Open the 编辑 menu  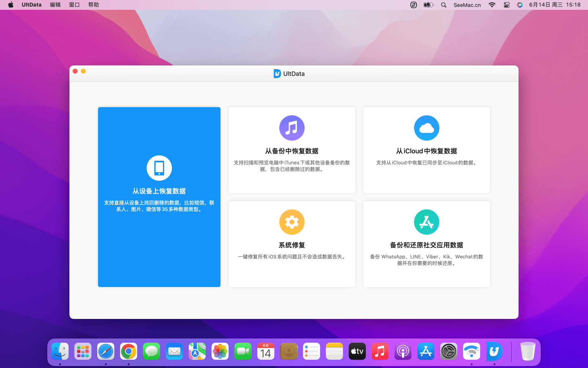[x=55, y=5]
